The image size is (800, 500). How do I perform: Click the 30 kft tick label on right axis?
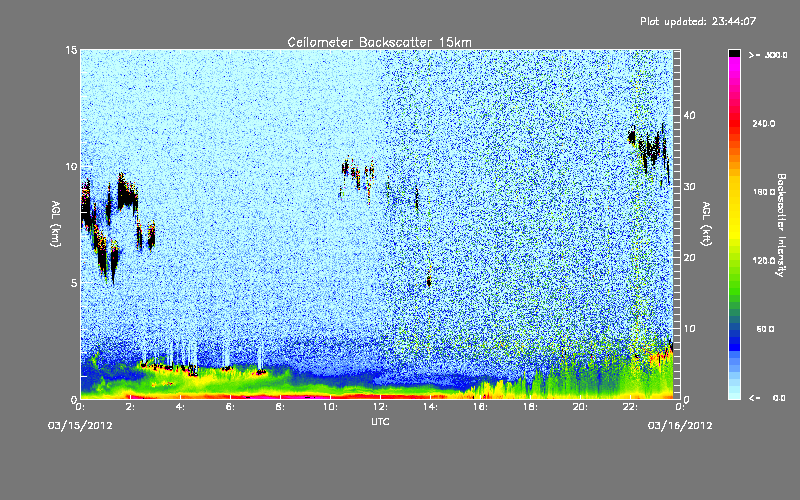pyautogui.click(x=689, y=186)
